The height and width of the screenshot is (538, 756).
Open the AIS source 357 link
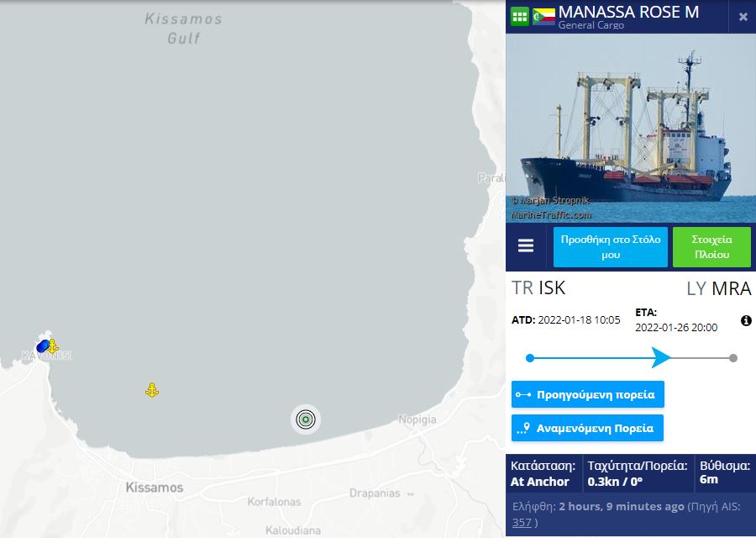pyautogui.click(x=522, y=523)
